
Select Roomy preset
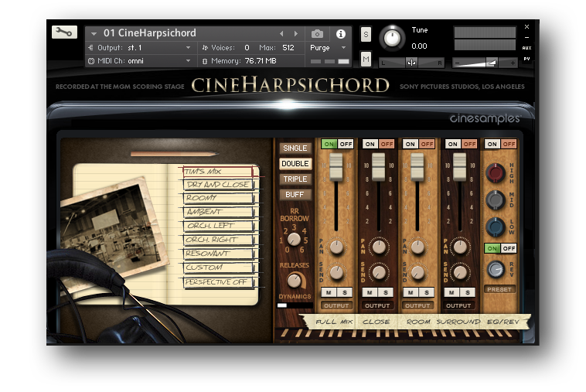point(219,198)
